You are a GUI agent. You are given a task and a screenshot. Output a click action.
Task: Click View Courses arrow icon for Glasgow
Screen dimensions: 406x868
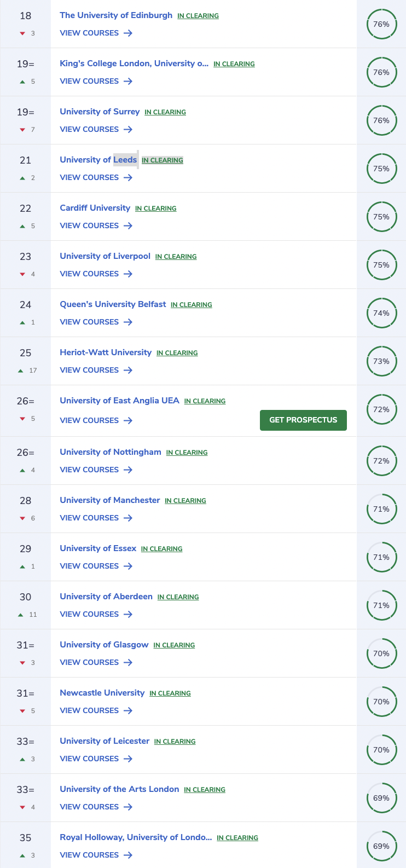click(128, 663)
